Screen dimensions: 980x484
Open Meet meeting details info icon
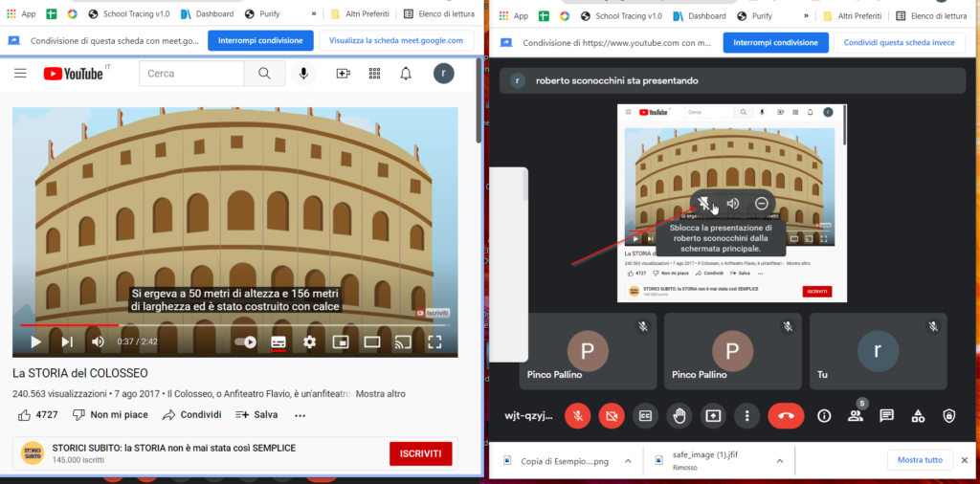(x=824, y=416)
